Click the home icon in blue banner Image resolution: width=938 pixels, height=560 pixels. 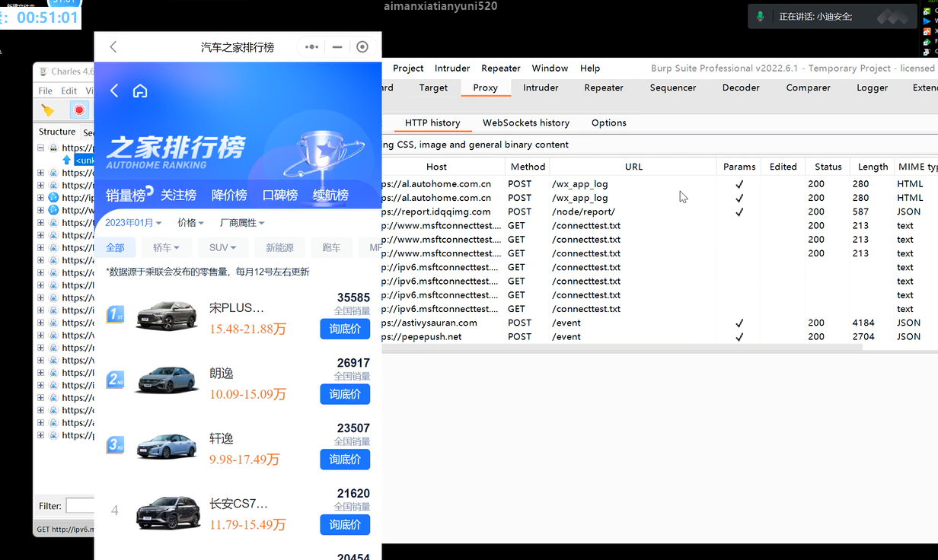[140, 91]
